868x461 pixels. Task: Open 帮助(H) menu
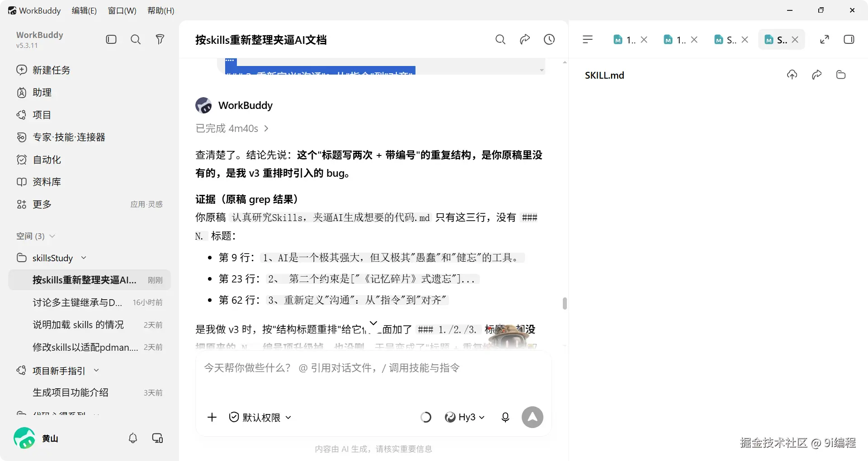tap(160, 10)
